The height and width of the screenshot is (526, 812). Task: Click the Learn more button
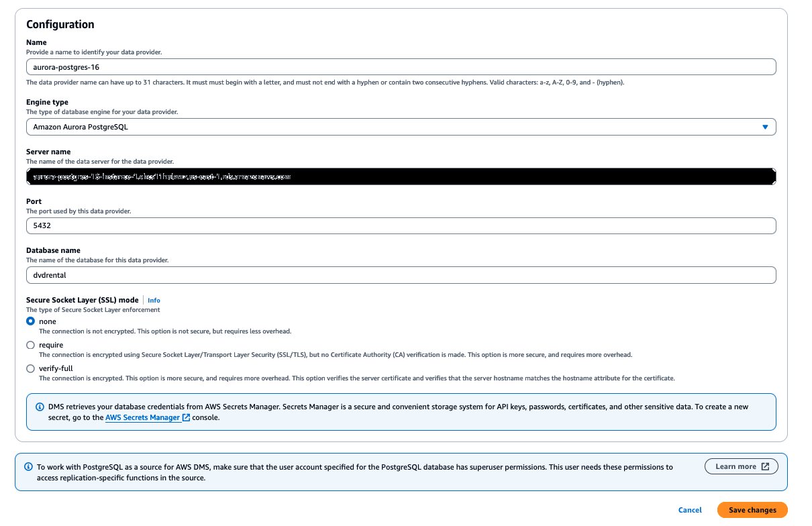click(x=741, y=466)
